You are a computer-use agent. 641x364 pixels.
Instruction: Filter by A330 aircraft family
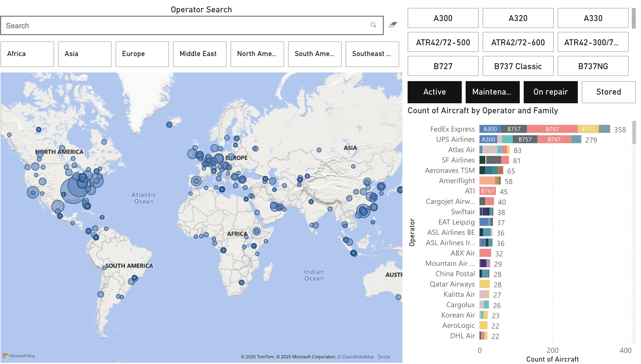tap(593, 18)
